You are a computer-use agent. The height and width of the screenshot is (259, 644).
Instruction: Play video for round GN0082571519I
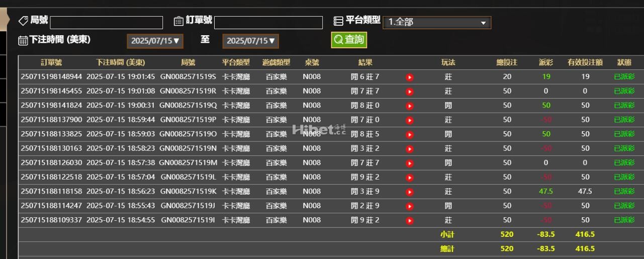pyautogui.click(x=410, y=221)
